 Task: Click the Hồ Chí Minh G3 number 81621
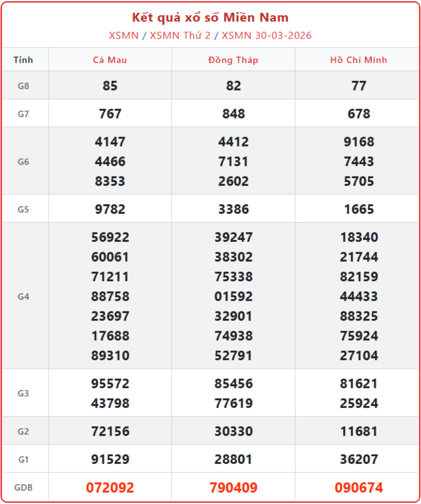tap(359, 383)
